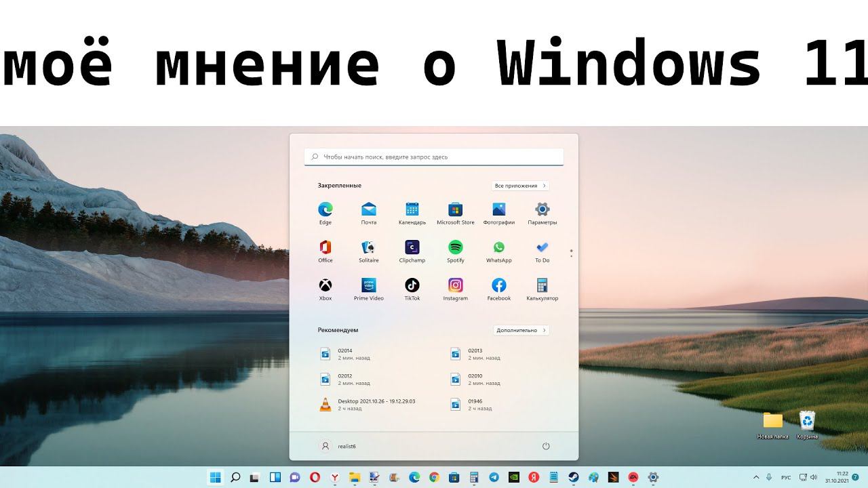Open Microsoft Store pinned app
Screen dimensions: 868x488
456,213
